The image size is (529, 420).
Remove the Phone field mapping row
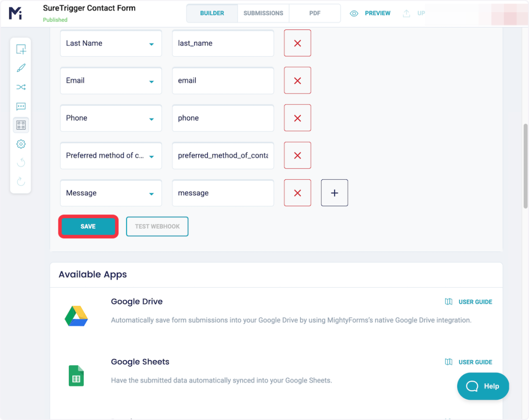[298, 118]
